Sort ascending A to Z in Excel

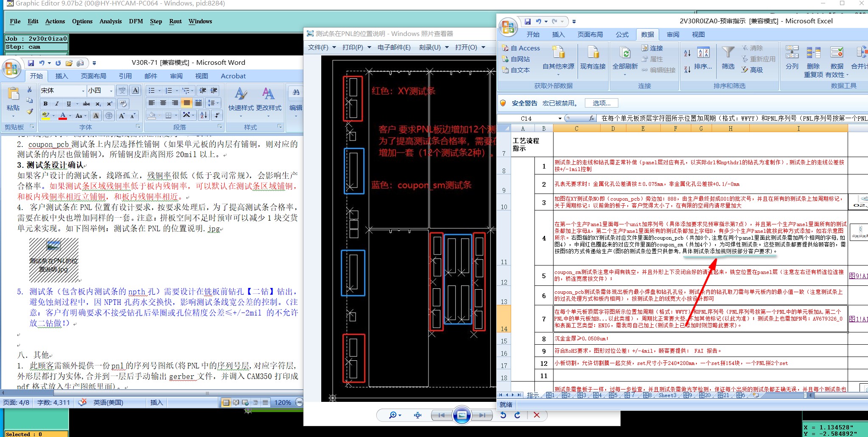point(687,53)
